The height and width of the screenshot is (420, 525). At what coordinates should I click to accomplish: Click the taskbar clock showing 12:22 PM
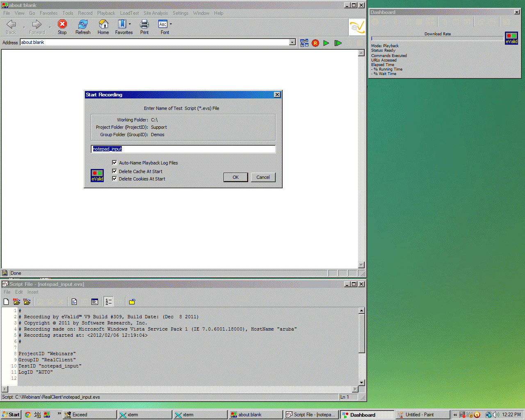pos(511,415)
